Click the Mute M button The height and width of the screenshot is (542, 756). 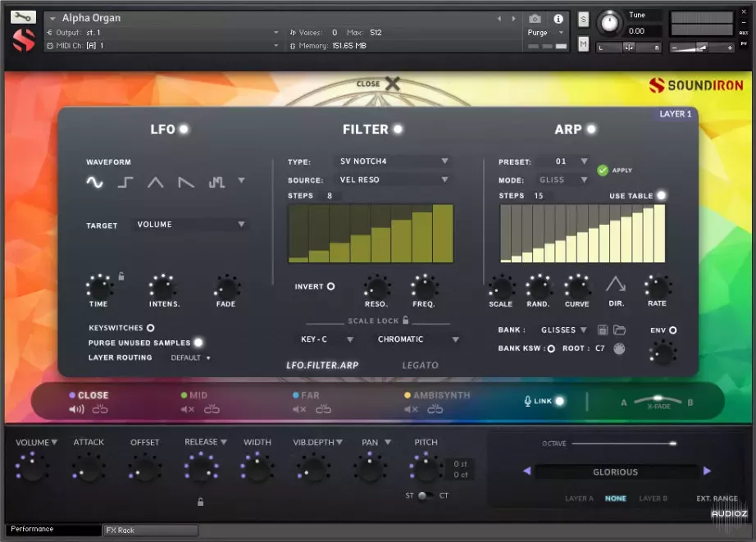(x=583, y=44)
